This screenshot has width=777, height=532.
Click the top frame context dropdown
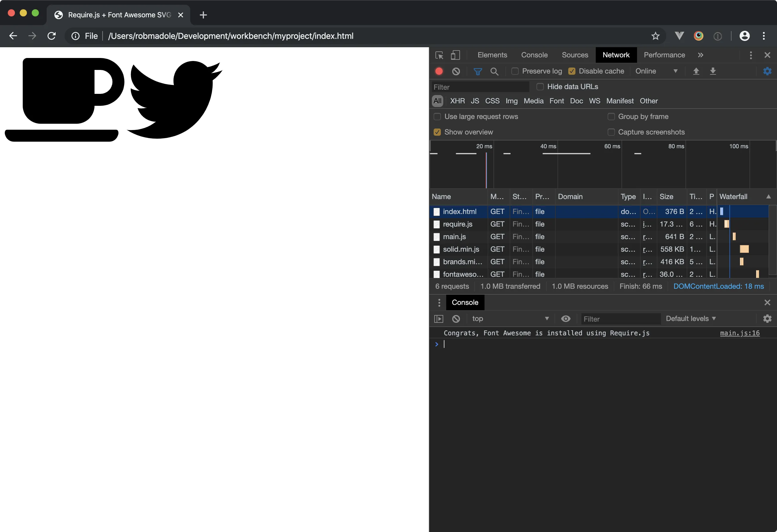tap(509, 319)
